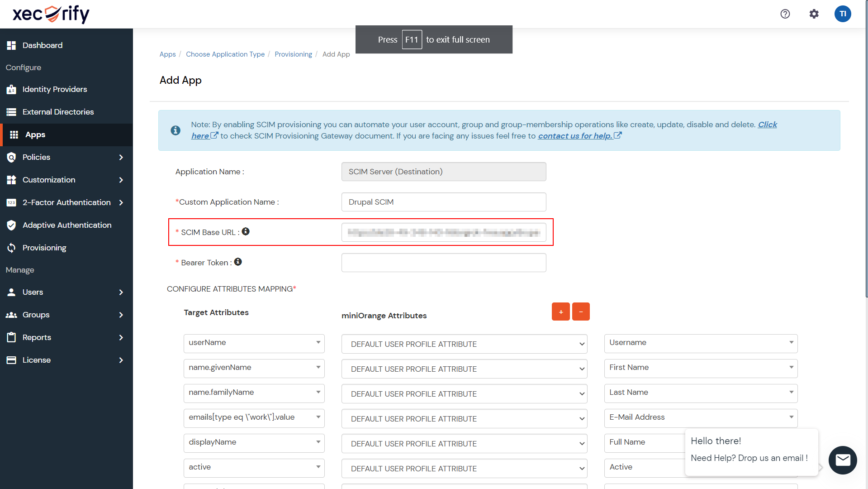868x489 pixels.
Task: Open the help icon in the top bar
Action: [785, 14]
